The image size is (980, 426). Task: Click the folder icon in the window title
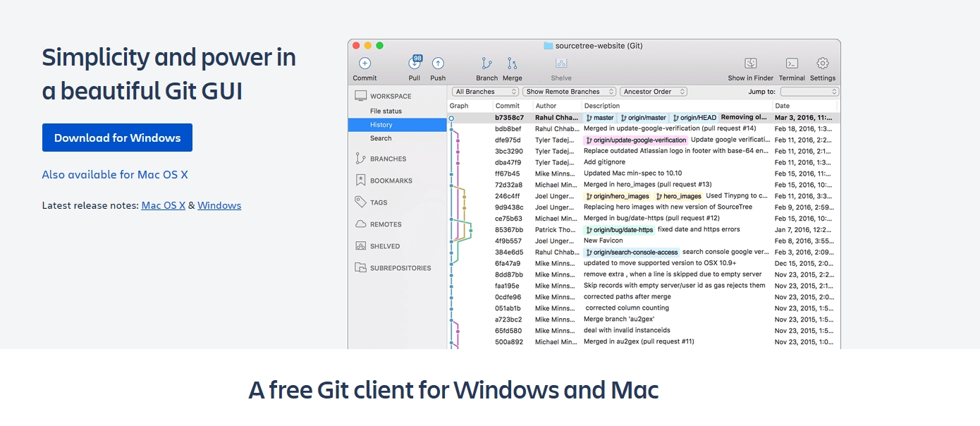pyautogui.click(x=548, y=46)
